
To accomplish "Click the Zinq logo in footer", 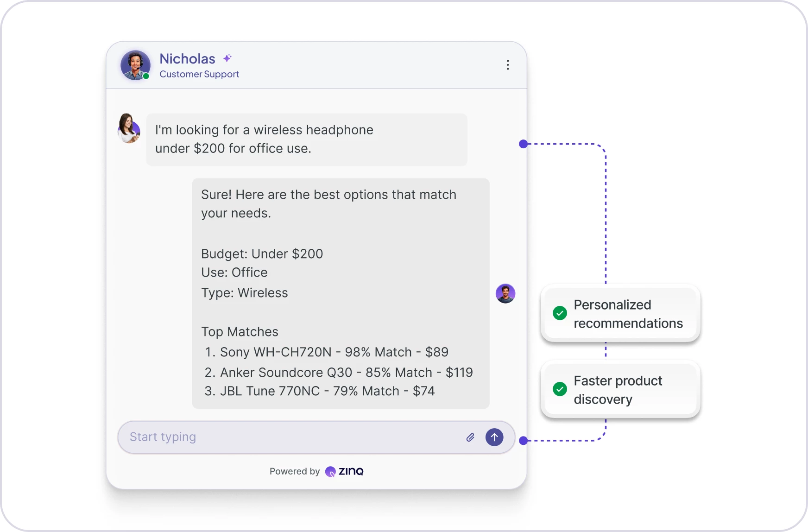I will (344, 471).
